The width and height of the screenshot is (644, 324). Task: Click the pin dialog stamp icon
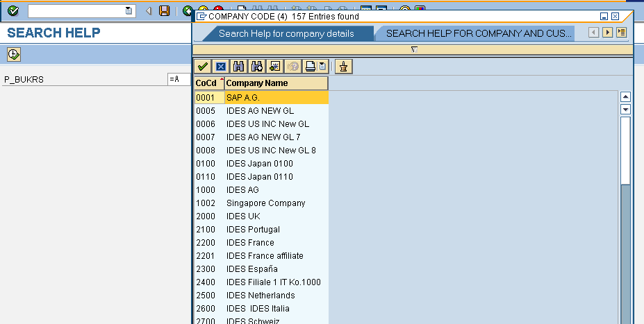344,67
